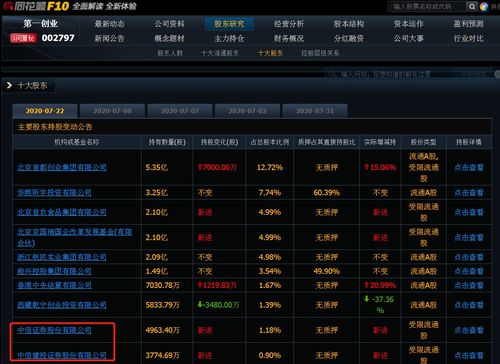This screenshot has width=500, height=364.
Task: Click the 盈利预测 menu tab
Action: 468,24
